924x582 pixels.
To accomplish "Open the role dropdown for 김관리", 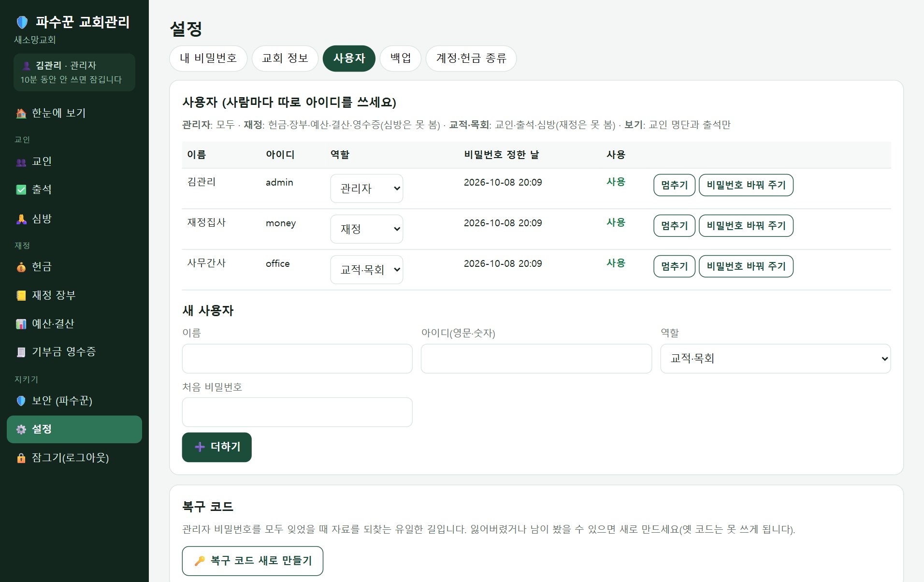I will [x=366, y=189].
